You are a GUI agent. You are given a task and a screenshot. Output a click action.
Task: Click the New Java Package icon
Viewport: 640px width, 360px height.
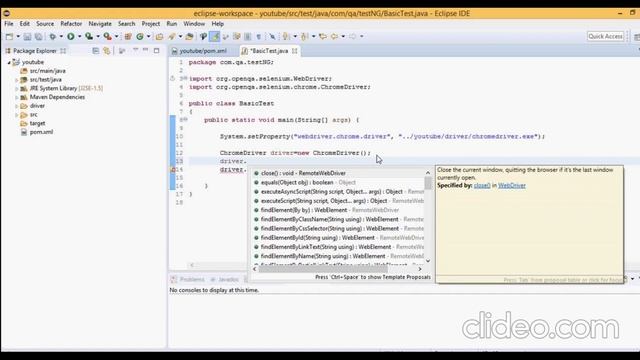coord(128,36)
